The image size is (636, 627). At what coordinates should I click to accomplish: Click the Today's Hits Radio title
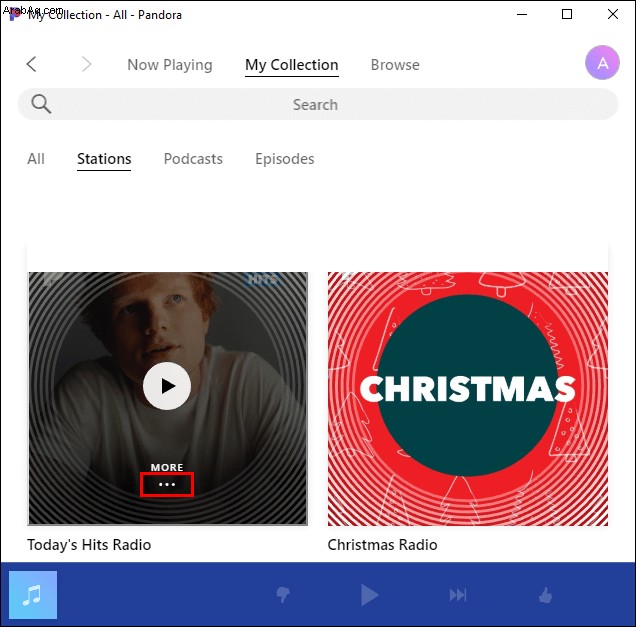(x=89, y=545)
